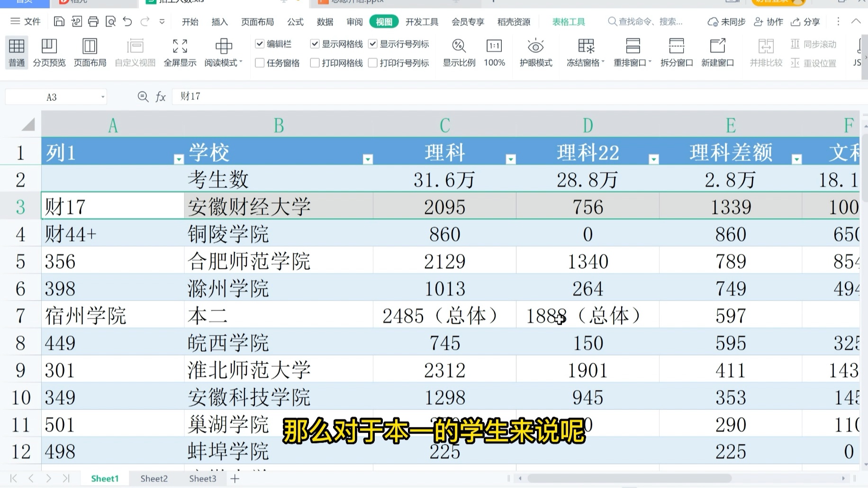Open the 开发工具 tab
Screen dimensions: 868x488
click(422, 22)
